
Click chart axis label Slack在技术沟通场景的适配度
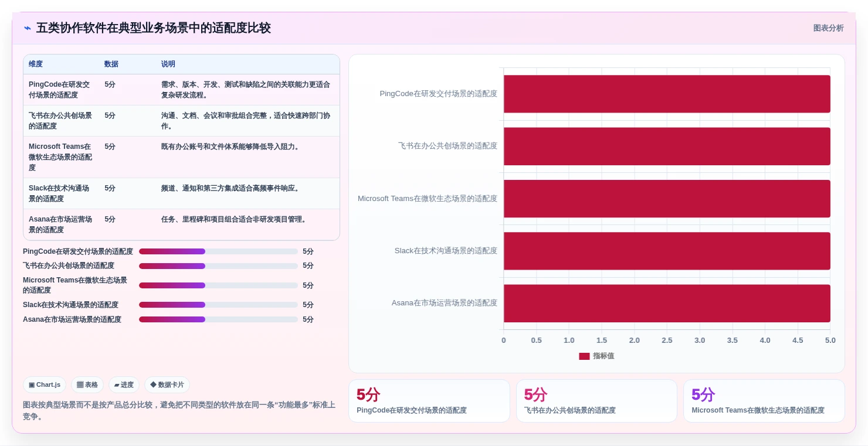tap(446, 251)
